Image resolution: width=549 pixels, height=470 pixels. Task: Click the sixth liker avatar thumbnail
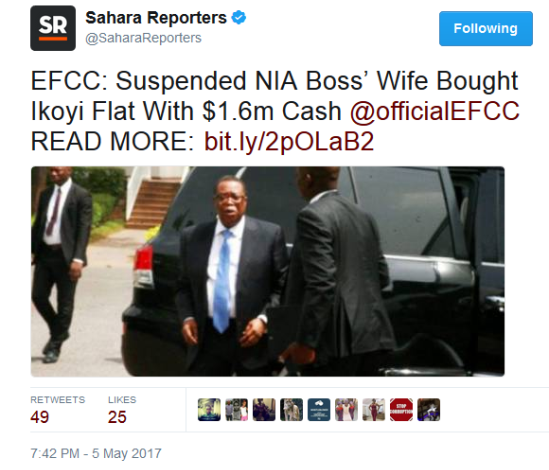coord(346,409)
